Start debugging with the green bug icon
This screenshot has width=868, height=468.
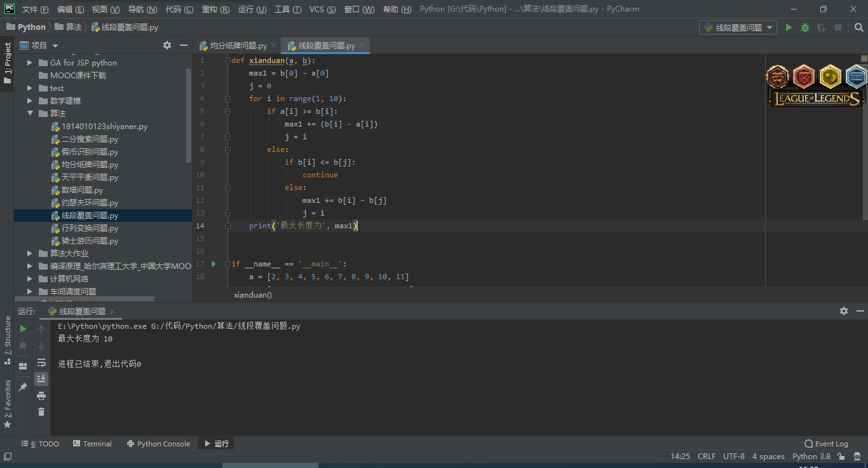(805, 27)
